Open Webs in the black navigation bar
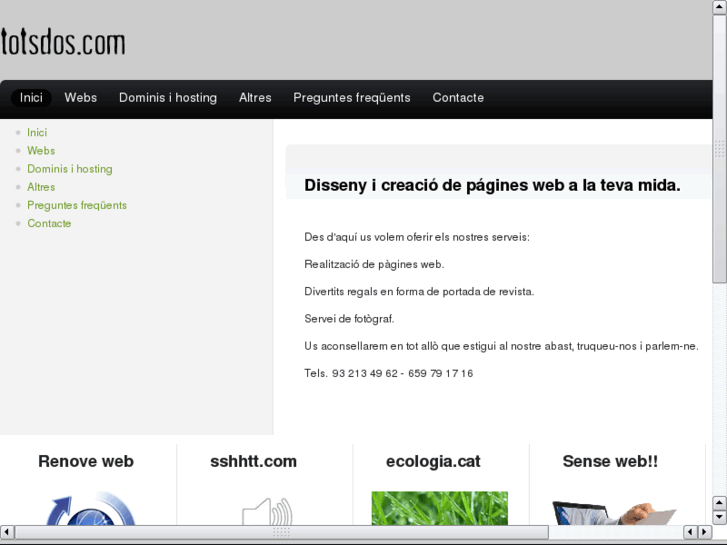The image size is (727, 545). tap(81, 98)
